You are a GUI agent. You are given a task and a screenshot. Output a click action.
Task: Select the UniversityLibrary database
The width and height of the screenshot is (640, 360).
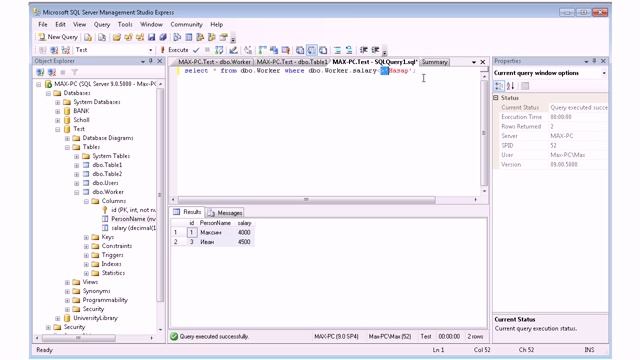coord(95,318)
